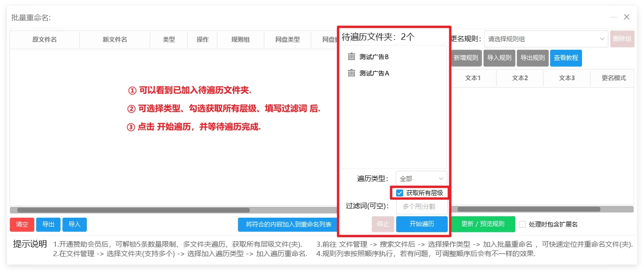Screen dimensions: 644x273
Task: Expand the 更名规则 rule group dropdown
Action: pos(545,39)
